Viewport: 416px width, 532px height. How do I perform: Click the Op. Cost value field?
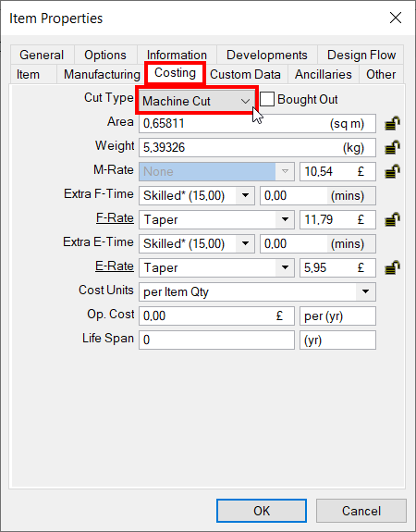[216, 315]
